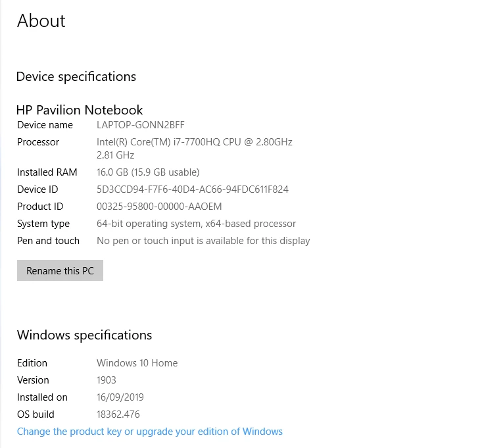The height and width of the screenshot is (448, 482).
Task: Click the Device name label
Action: tap(45, 125)
